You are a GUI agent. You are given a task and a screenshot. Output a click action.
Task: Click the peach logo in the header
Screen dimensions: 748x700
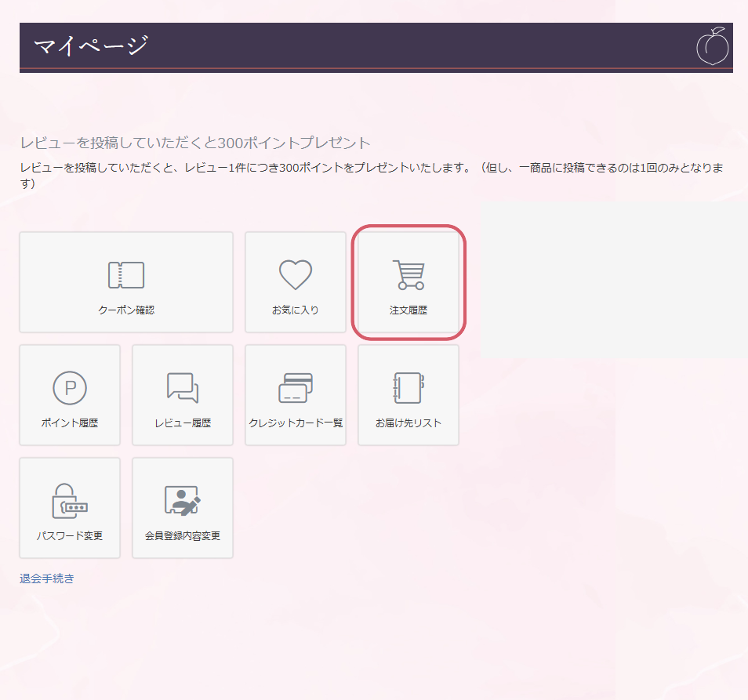coord(714,46)
